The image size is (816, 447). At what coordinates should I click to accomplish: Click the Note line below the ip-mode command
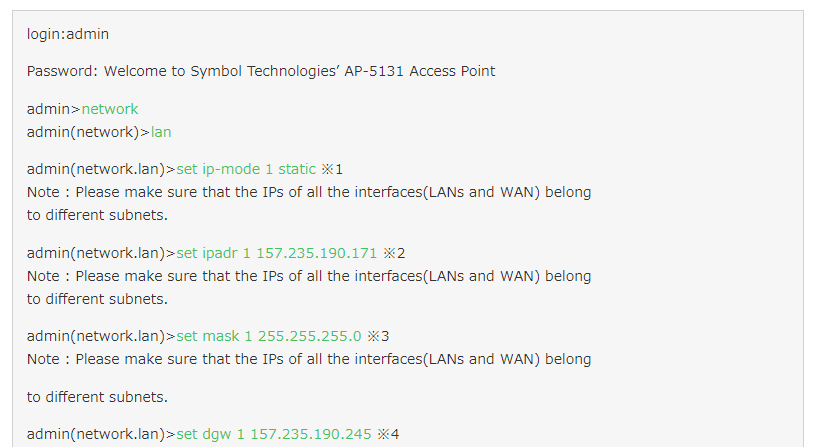pyautogui.click(x=309, y=192)
